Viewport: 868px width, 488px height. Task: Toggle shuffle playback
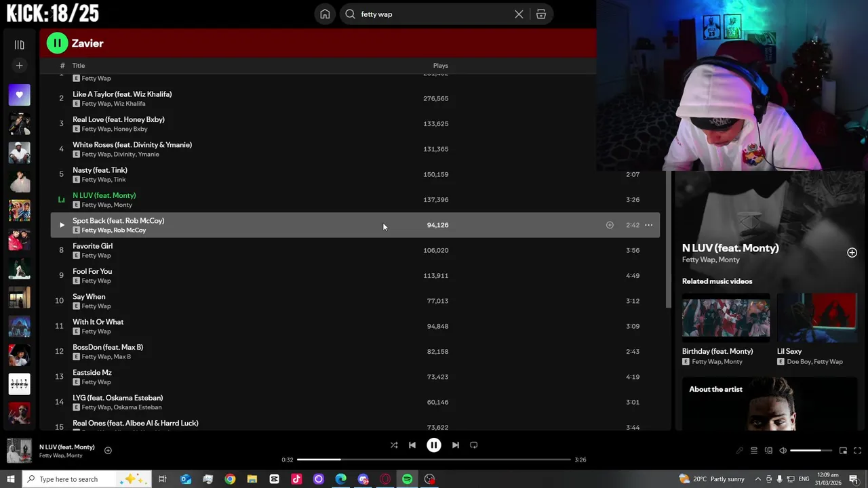(394, 445)
